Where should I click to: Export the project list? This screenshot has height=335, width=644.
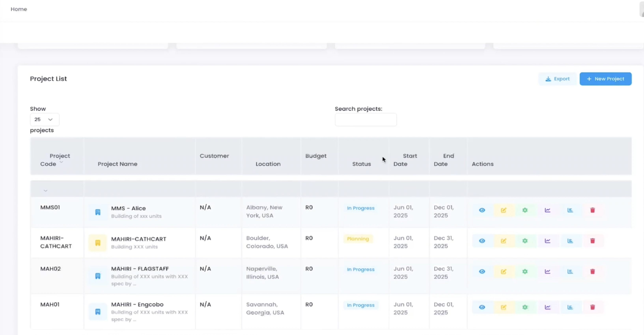[557, 79]
